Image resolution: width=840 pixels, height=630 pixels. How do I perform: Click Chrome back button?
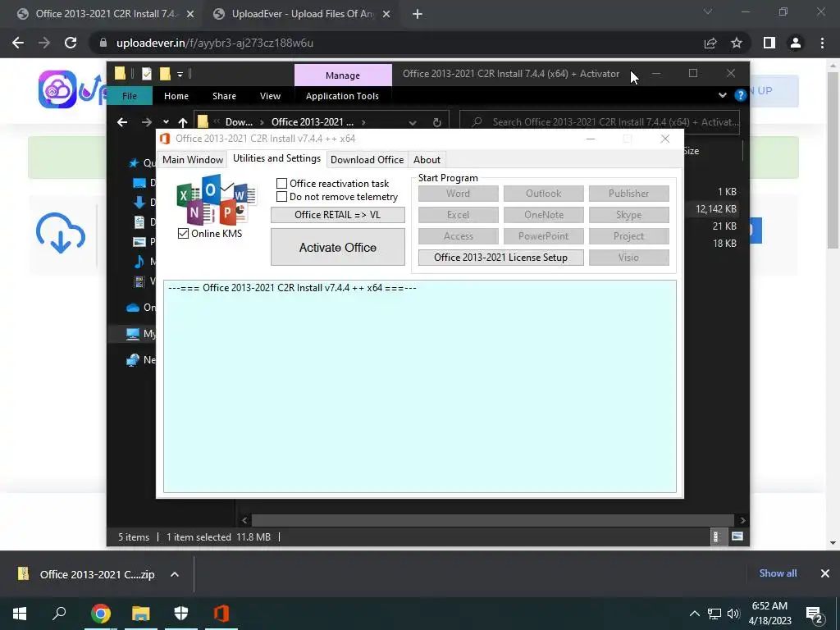pyautogui.click(x=18, y=43)
